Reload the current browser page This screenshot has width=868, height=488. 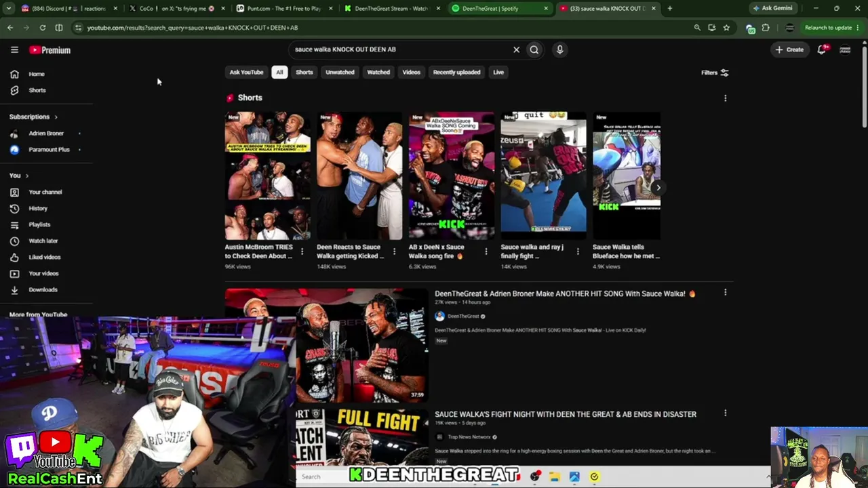click(43, 28)
